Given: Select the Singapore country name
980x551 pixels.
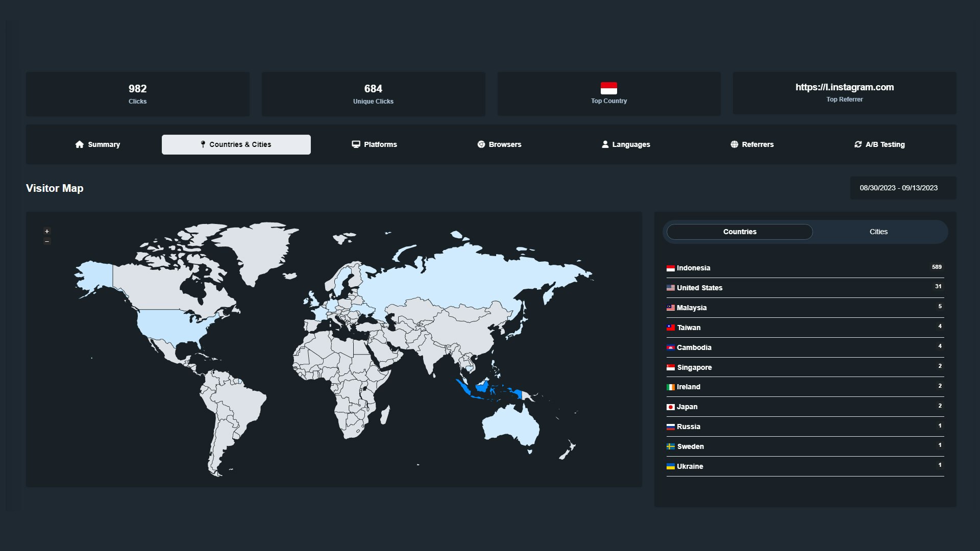Looking at the screenshot, I should point(694,367).
